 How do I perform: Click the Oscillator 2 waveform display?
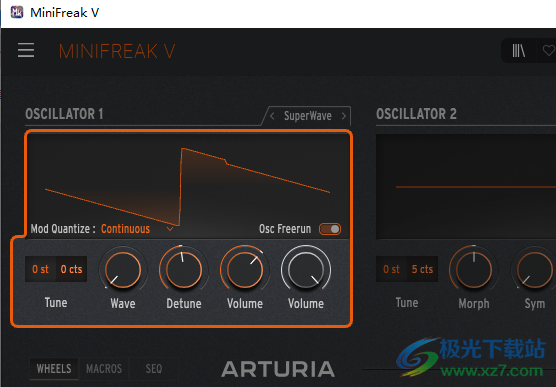coord(466,187)
